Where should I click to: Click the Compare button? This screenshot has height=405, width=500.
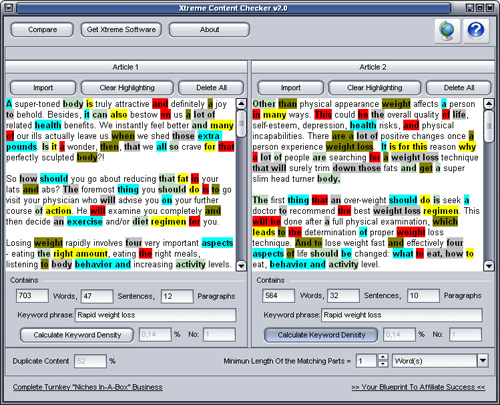42,30
